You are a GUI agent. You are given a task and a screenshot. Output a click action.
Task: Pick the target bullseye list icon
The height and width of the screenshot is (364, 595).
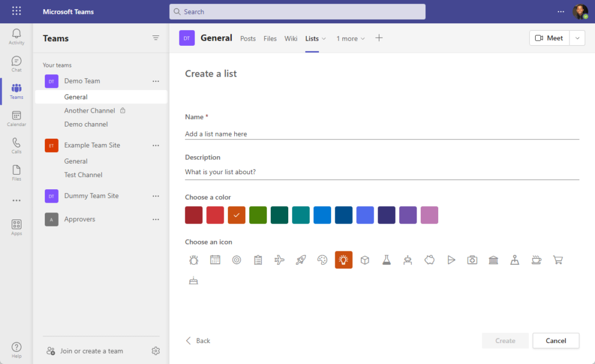[x=236, y=260]
